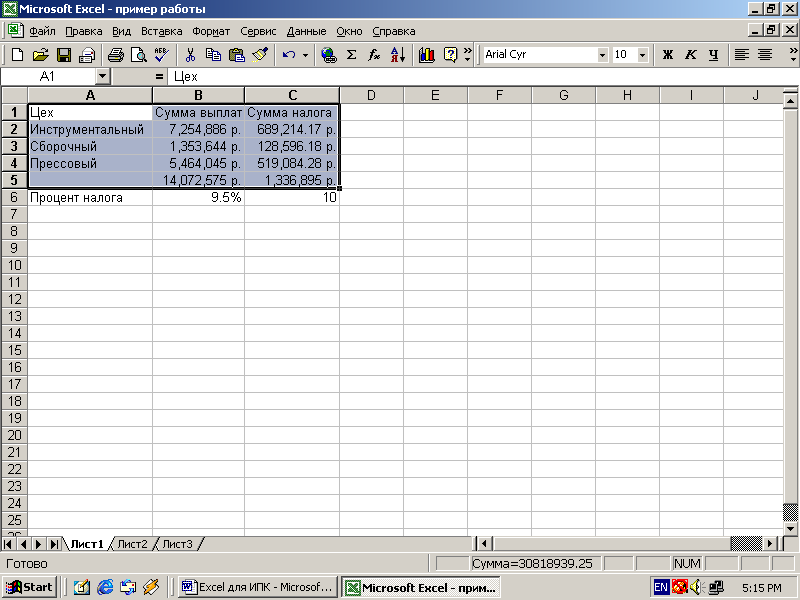The width and height of the screenshot is (800, 600).
Task: Copy selection with Copy icon
Action: tap(213, 55)
